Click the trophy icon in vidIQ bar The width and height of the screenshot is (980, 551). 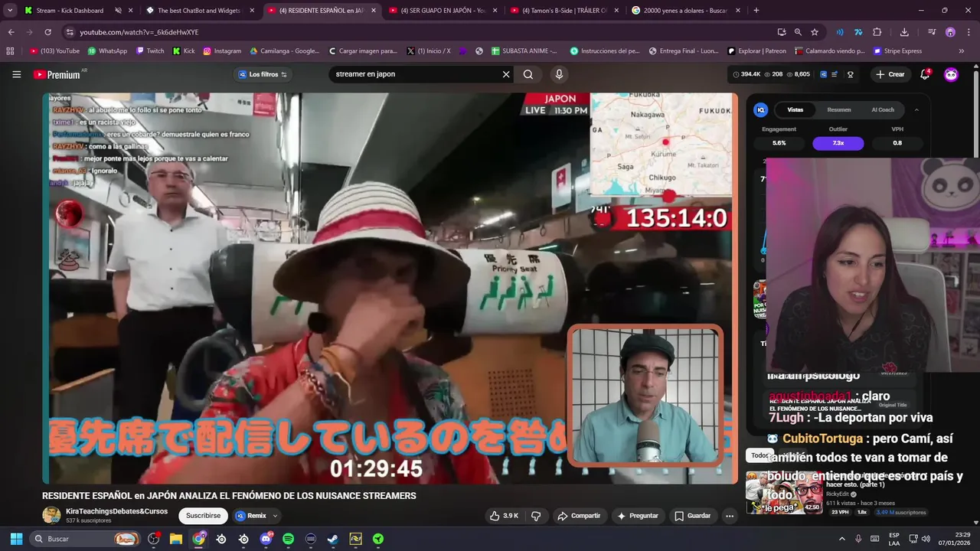pyautogui.click(x=850, y=74)
